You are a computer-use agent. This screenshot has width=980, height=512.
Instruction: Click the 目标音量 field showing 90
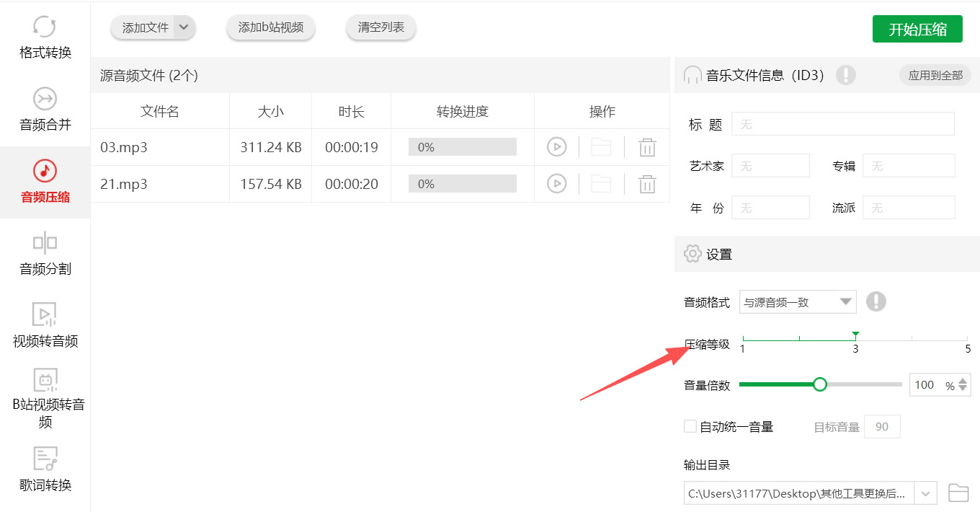882,426
